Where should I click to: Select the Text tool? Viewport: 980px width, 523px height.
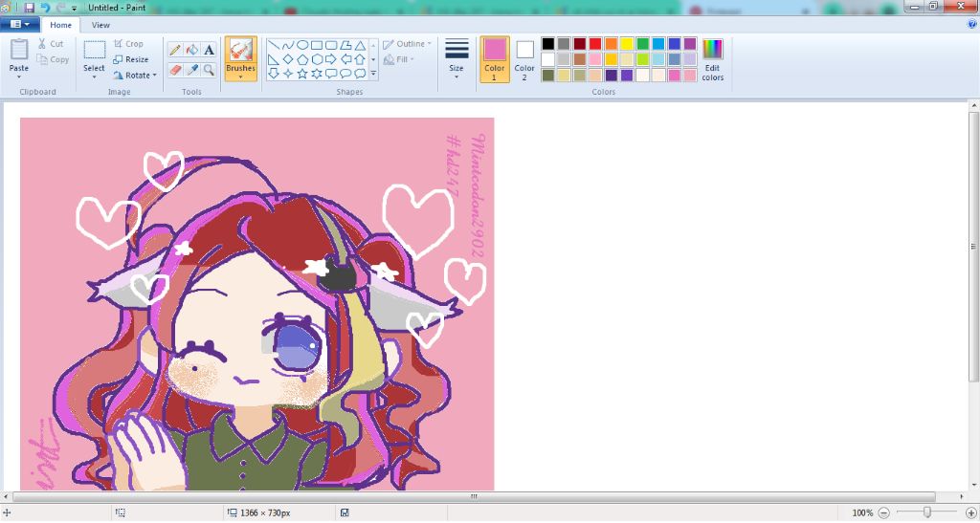click(209, 50)
